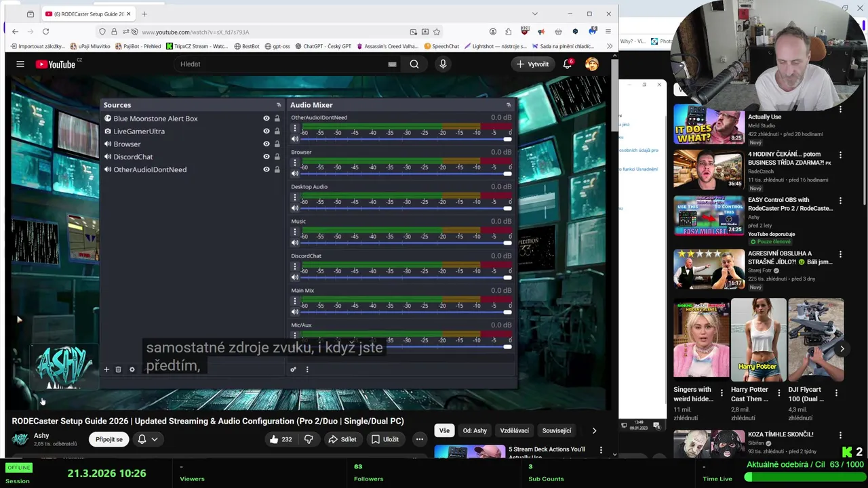Show more bookmarks overflow chevron
Image resolution: width=868 pixels, height=488 pixels.
[x=610, y=46]
